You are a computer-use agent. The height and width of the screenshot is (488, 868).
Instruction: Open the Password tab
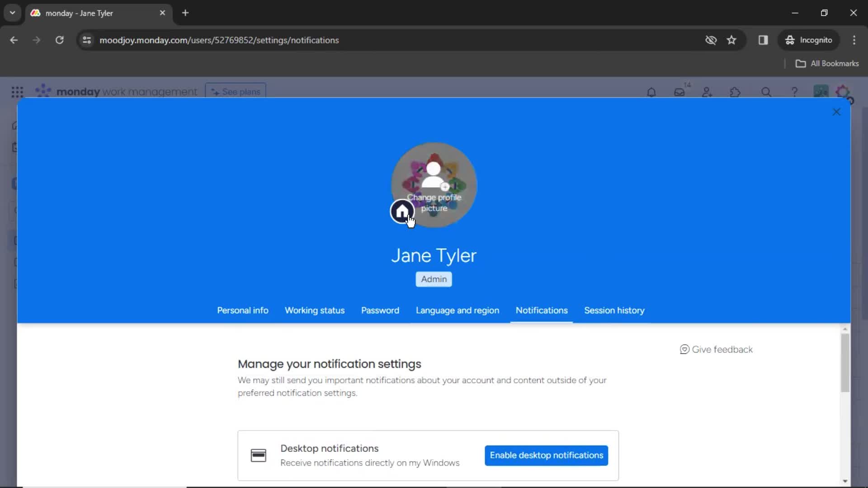[x=380, y=310]
